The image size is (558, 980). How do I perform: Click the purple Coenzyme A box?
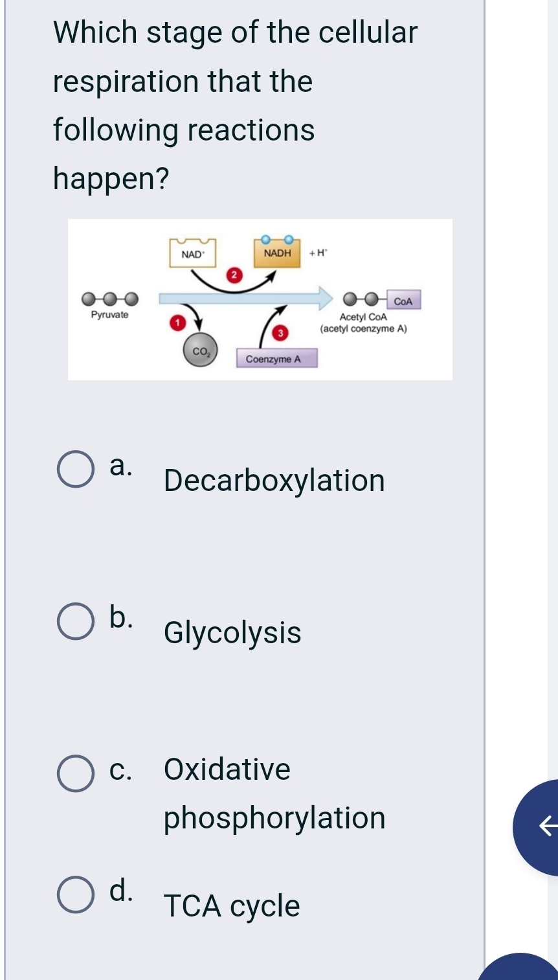[273, 359]
